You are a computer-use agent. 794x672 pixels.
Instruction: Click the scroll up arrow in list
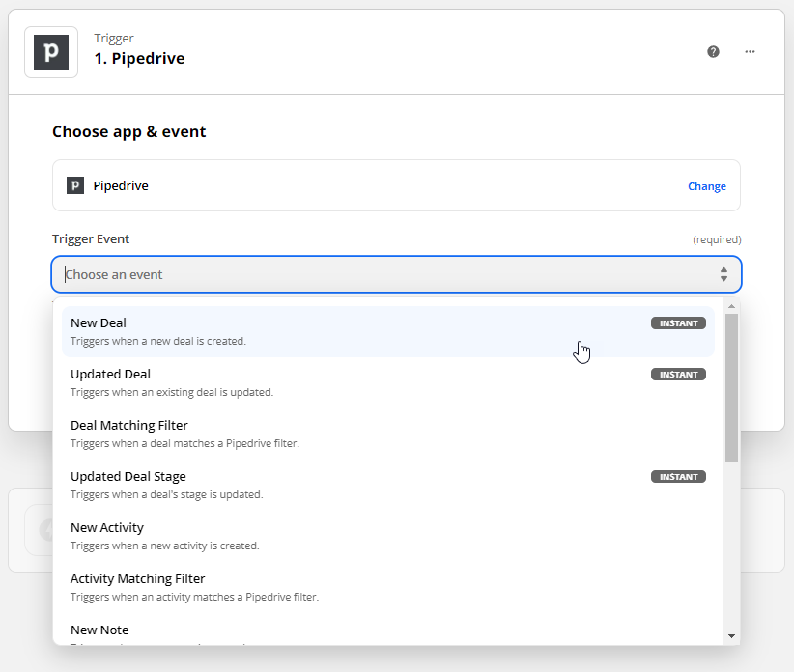click(x=731, y=306)
